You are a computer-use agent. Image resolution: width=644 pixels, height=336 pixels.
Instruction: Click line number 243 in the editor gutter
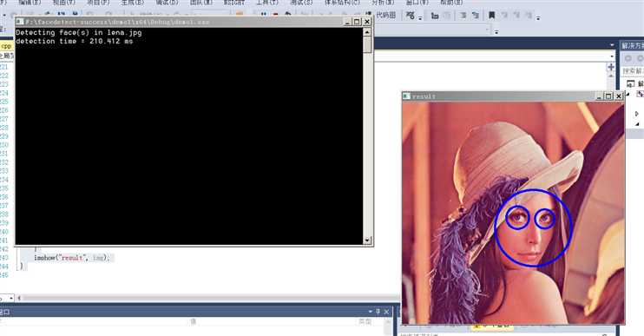[4, 258]
